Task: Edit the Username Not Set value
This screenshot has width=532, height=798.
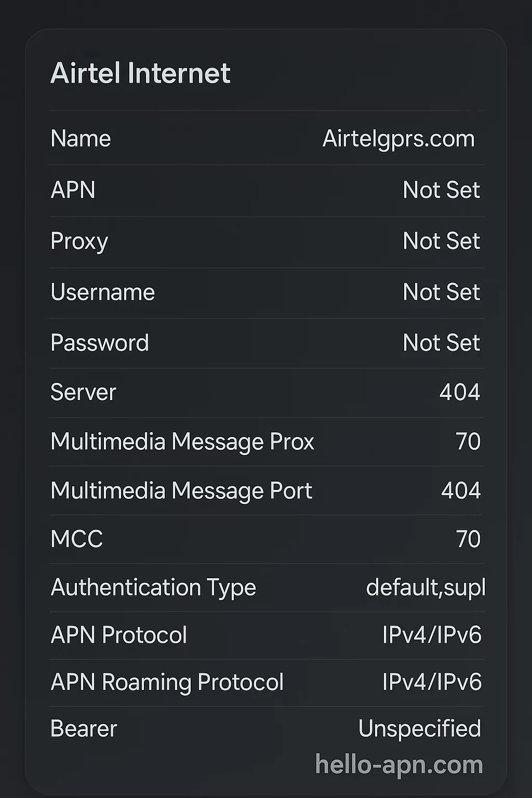Action: [441, 292]
